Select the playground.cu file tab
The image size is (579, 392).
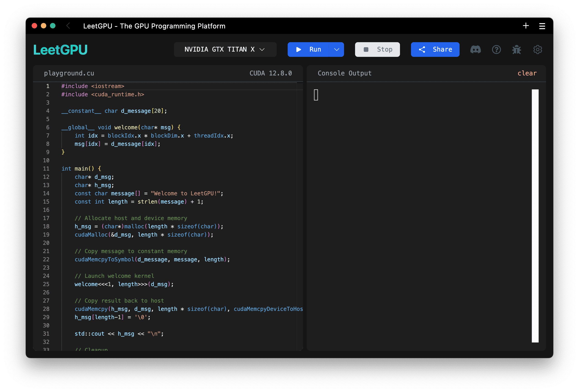click(69, 73)
